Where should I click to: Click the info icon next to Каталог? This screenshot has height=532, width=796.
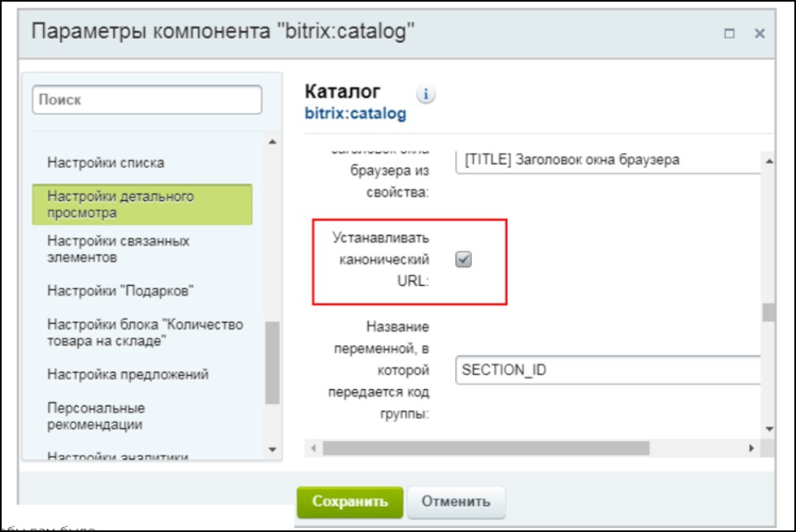(x=426, y=94)
